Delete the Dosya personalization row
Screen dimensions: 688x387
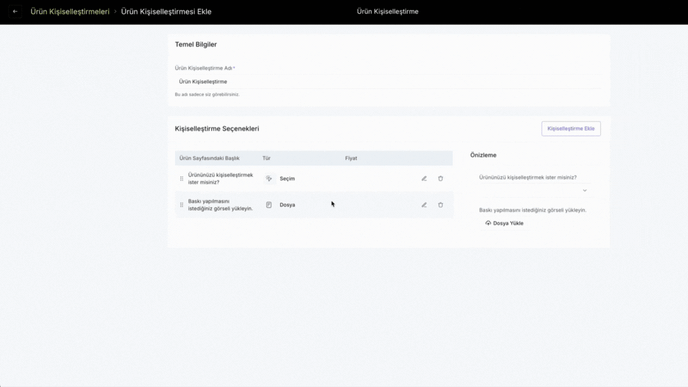coord(441,205)
